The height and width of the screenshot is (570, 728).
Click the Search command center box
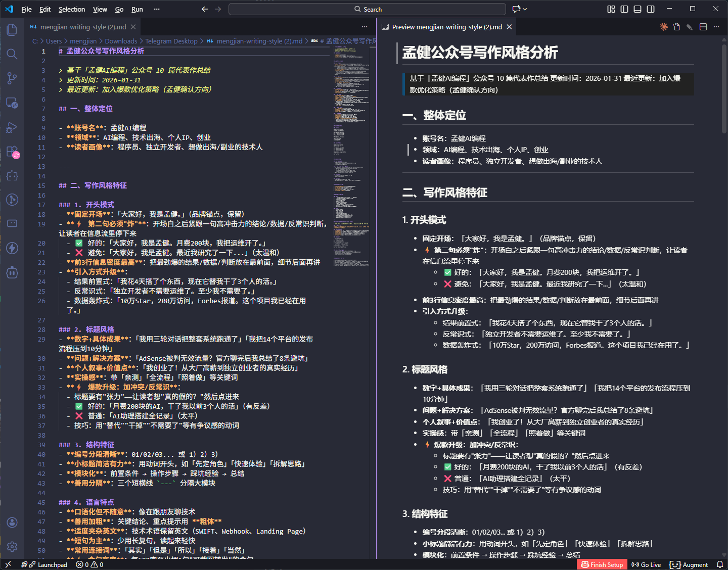(x=367, y=9)
